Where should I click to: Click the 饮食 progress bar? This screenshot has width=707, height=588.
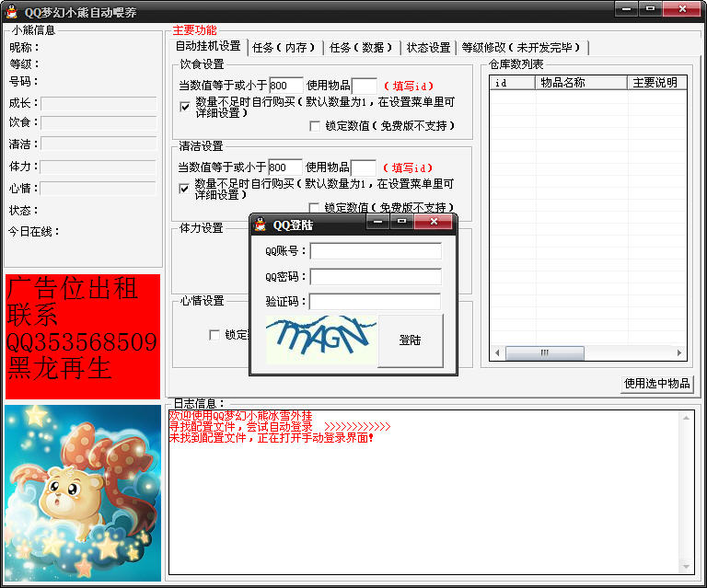point(99,122)
